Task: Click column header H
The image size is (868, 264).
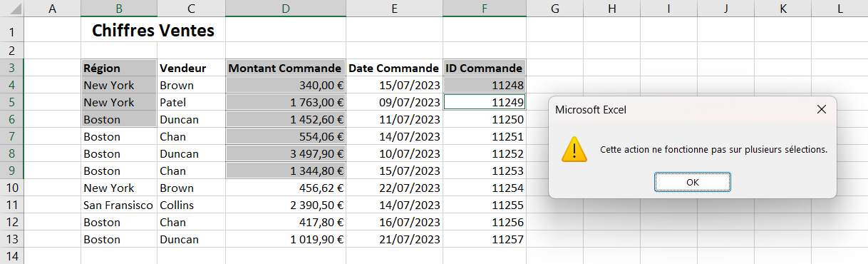Action: pos(612,9)
